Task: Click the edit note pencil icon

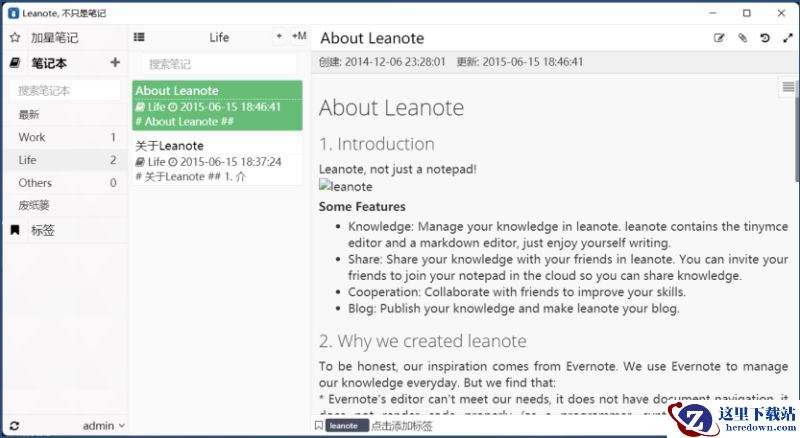Action: pos(719,38)
